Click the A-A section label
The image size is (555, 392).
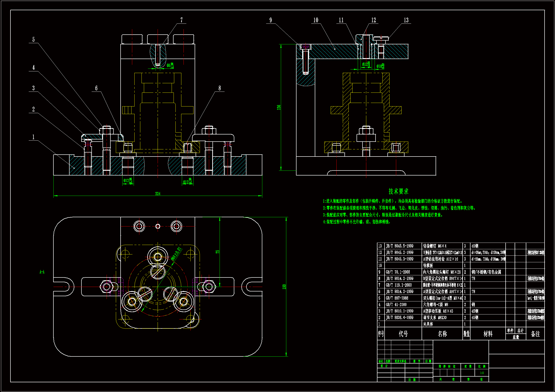pyautogui.click(x=42, y=272)
